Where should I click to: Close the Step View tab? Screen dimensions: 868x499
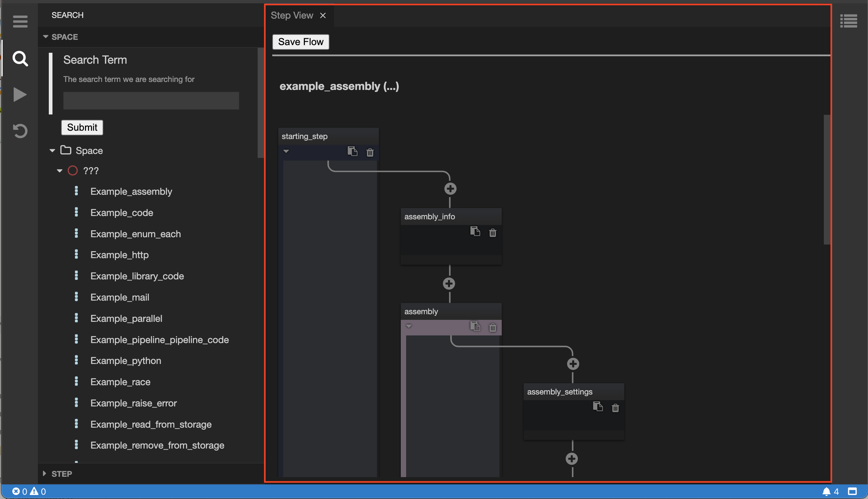pos(323,15)
